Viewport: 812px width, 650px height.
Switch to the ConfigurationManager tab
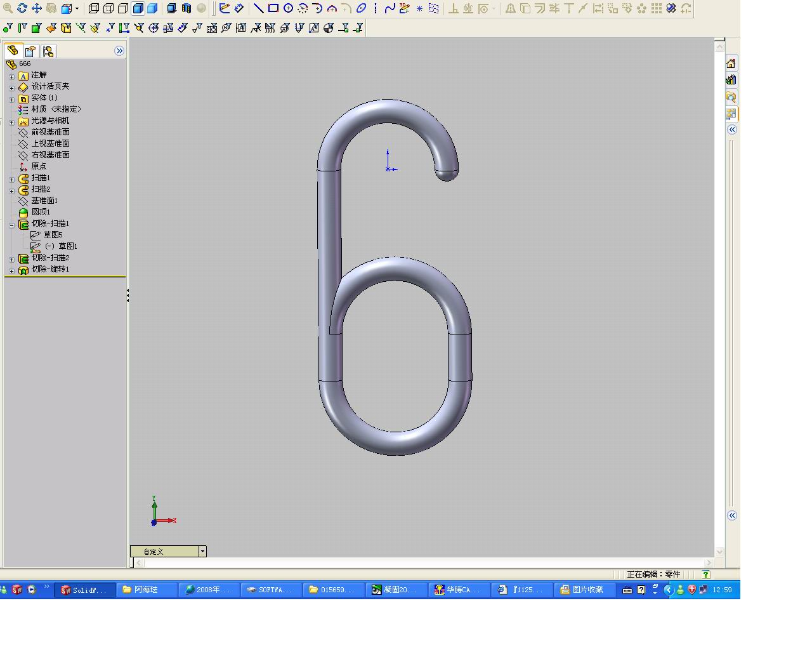click(48, 51)
